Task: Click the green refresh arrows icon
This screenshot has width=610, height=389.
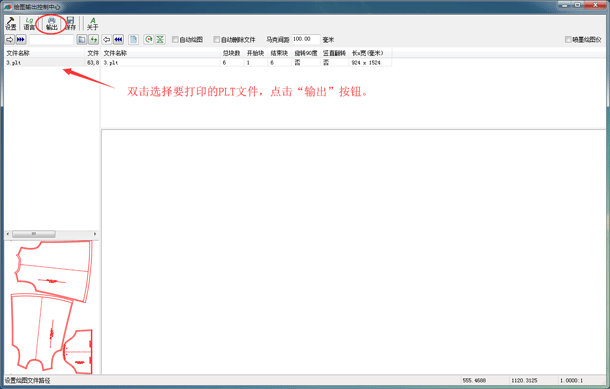Action: click(93, 39)
